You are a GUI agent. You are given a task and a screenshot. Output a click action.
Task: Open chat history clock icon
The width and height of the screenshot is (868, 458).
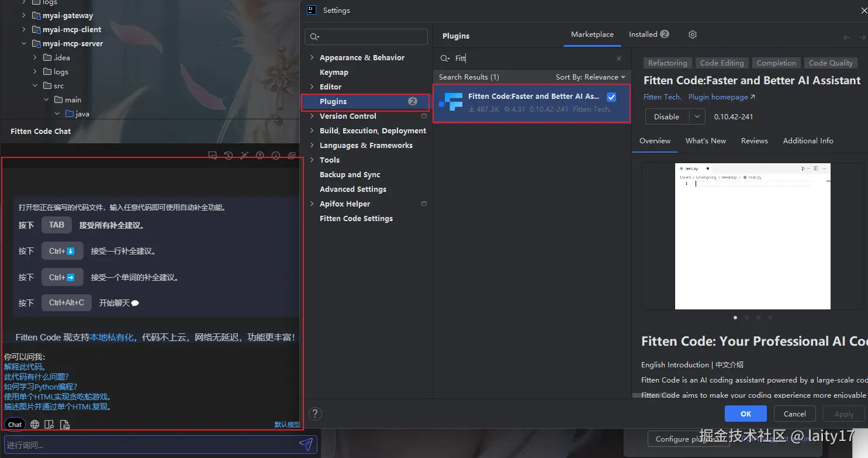coord(229,156)
